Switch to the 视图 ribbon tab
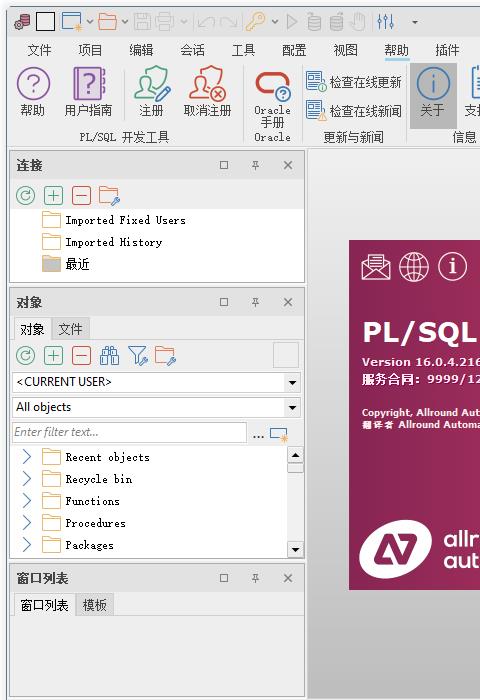The image size is (480, 700). point(346,50)
